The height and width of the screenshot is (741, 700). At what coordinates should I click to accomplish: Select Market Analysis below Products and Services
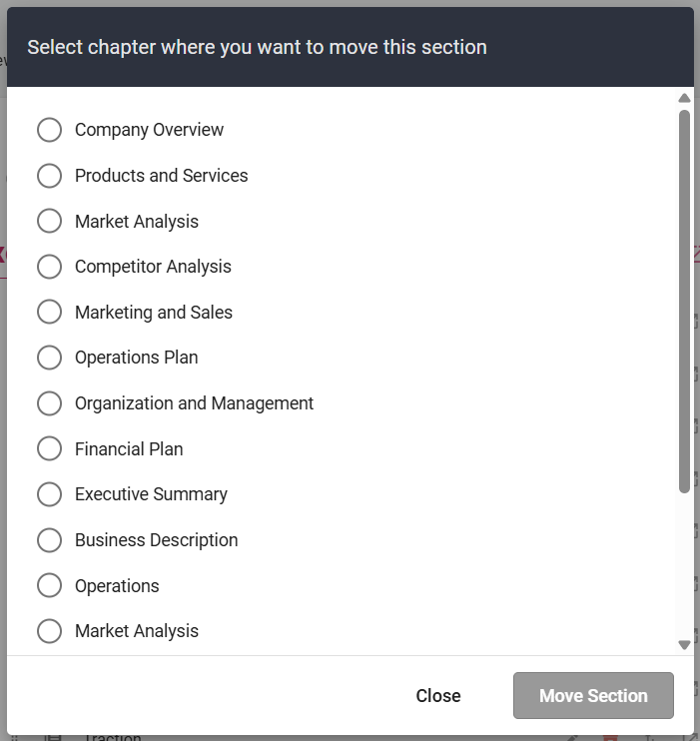(x=49, y=222)
